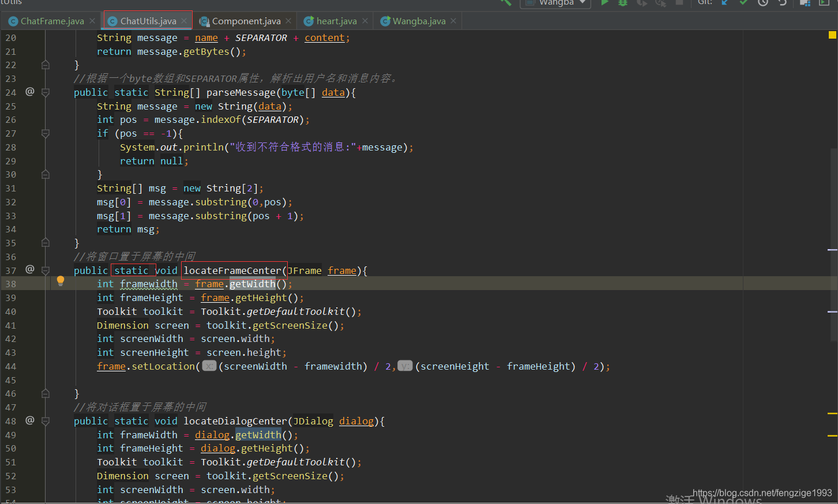Close the ChatUtils.java tab

click(184, 21)
